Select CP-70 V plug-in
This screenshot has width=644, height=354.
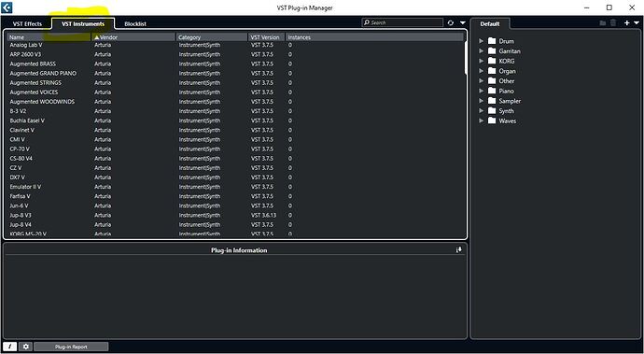235,149
